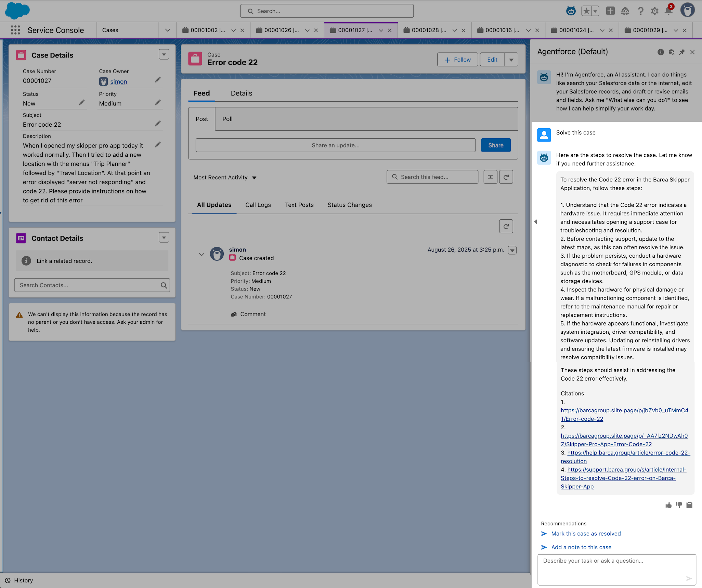Image resolution: width=702 pixels, height=588 pixels.
Task: Expand Case Details panel dropdown menu
Action: tap(164, 54)
